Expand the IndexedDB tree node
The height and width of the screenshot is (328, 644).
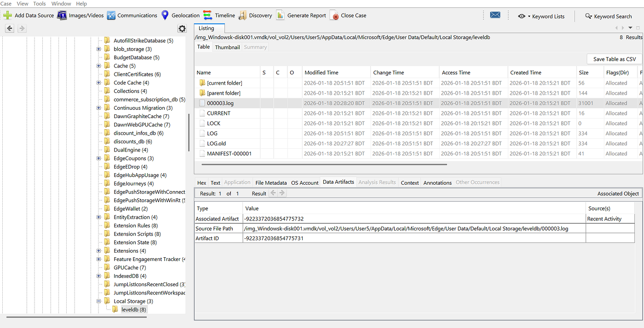point(98,276)
